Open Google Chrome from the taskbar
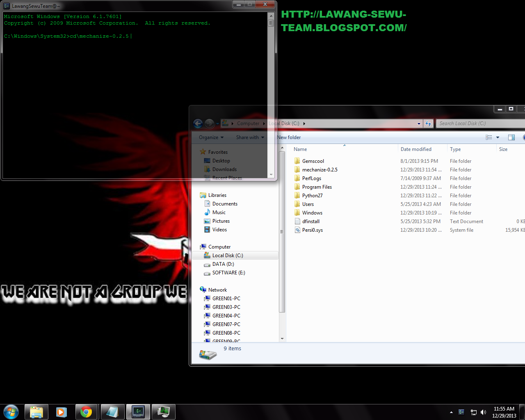Screen dimensions: 525x420 [87, 412]
